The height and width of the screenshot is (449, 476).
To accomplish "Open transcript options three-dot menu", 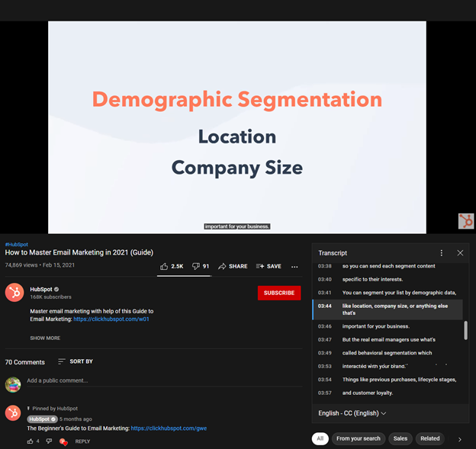I will (442, 253).
